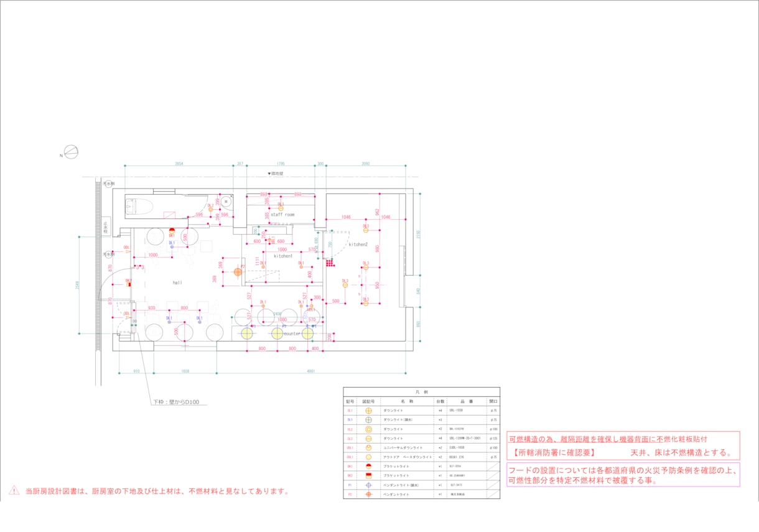Click the red dot grid near kitchen2 door
The image size is (759, 532).
click(x=330, y=263)
